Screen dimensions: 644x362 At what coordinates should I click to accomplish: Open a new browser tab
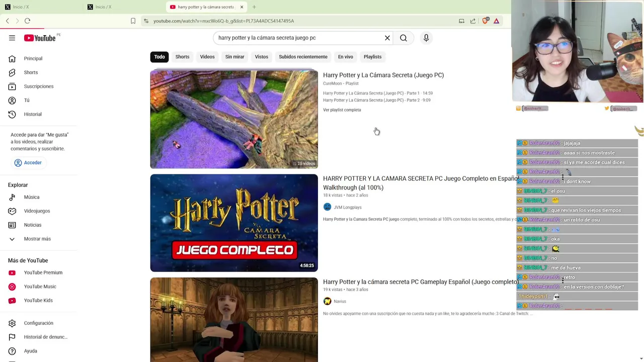click(254, 7)
